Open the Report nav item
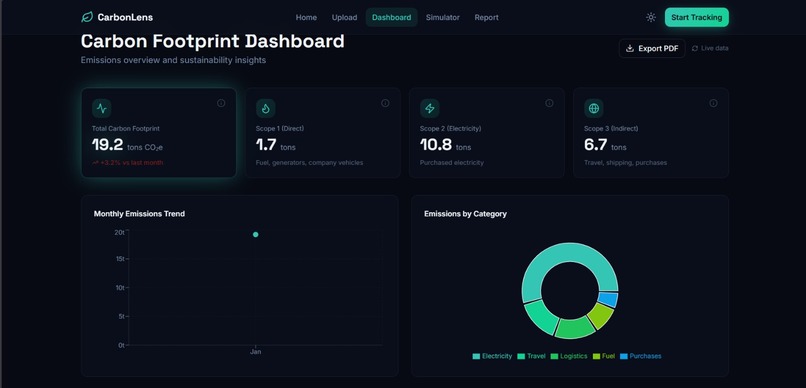806x388 pixels. coord(486,17)
